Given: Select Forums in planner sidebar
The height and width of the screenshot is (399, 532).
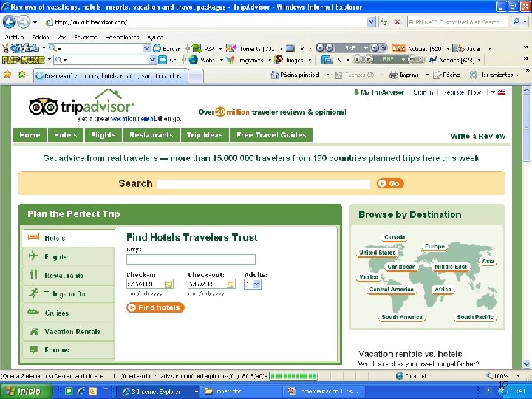Looking at the screenshot, I should pyautogui.click(x=69, y=350).
